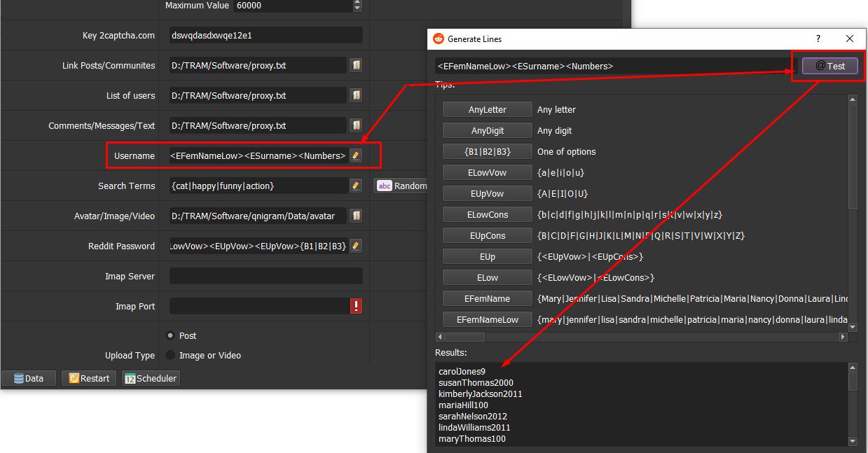Click the pencil icon beside Search Terms
Viewport: 868px width, 453px height.
pyautogui.click(x=356, y=186)
